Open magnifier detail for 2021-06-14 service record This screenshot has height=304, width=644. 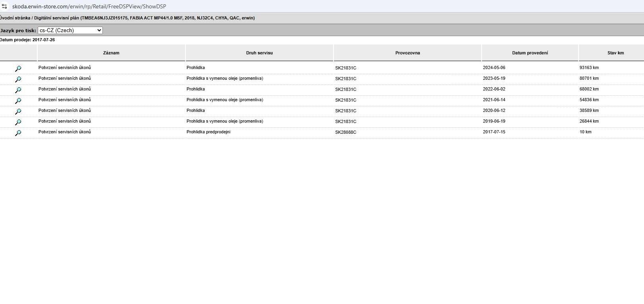[x=18, y=101]
